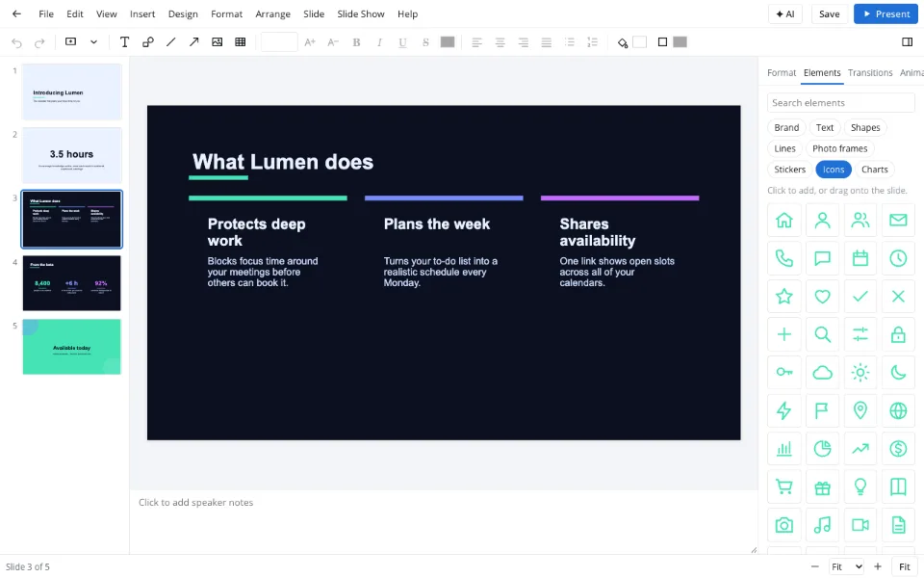
Task: Open the zoom level Fit dropdown
Action: pos(846,566)
